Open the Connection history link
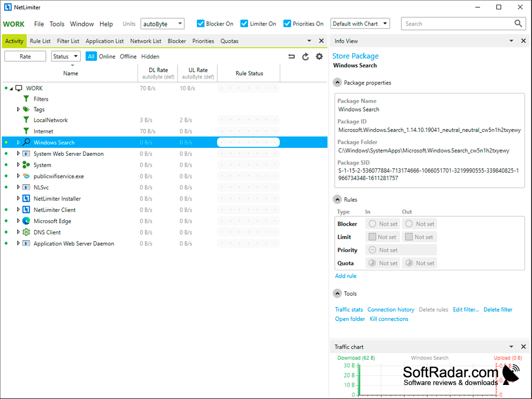The image size is (532, 399). click(390, 309)
